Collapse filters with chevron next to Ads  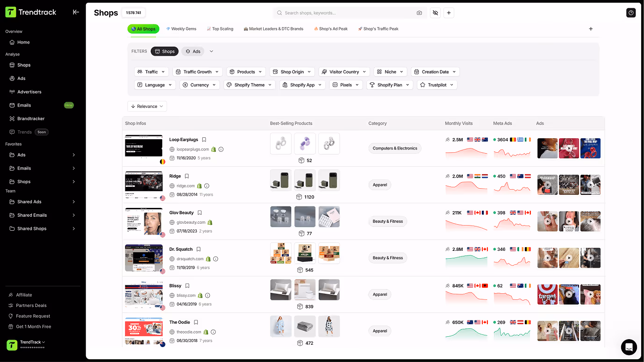(211, 51)
